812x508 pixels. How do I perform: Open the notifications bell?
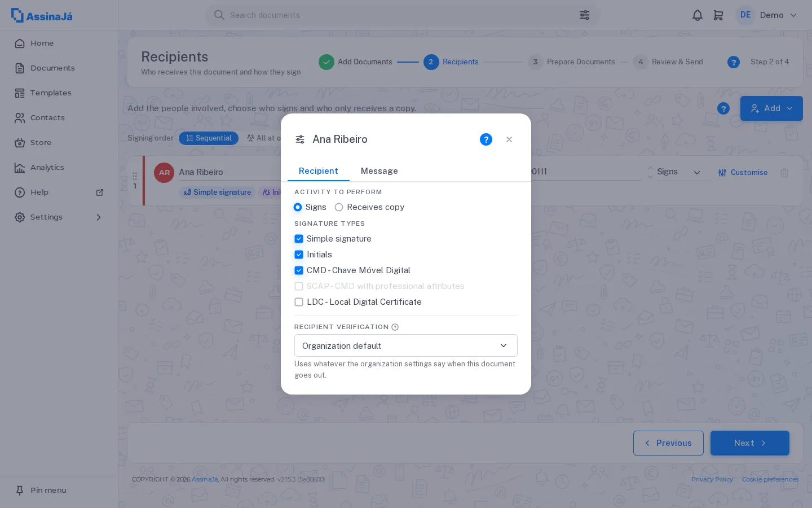[x=698, y=15]
